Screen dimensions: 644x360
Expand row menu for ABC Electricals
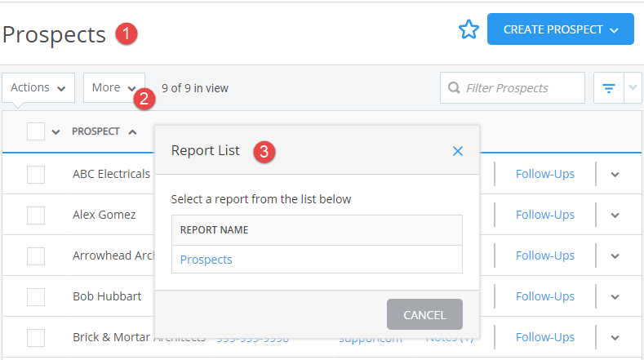(615, 174)
